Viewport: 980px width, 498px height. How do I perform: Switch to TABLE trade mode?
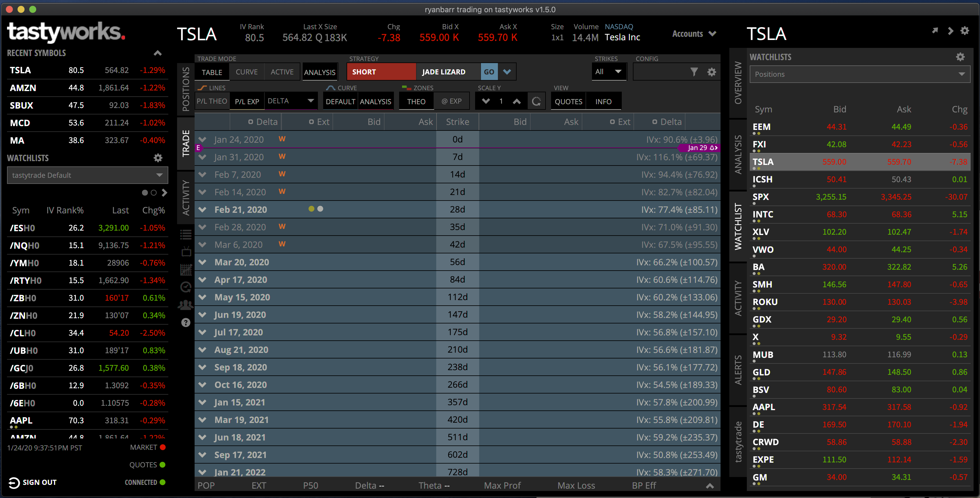coord(212,72)
